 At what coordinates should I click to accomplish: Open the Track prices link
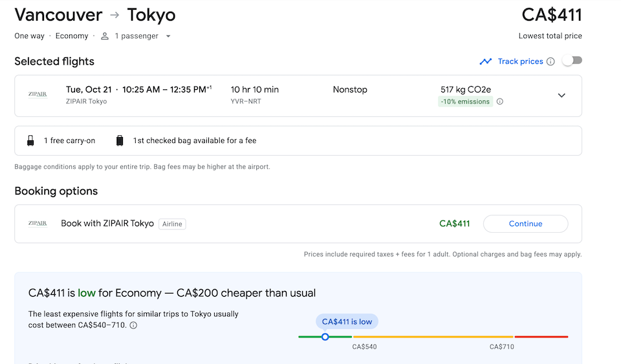pyautogui.click(x=520, y=61)
